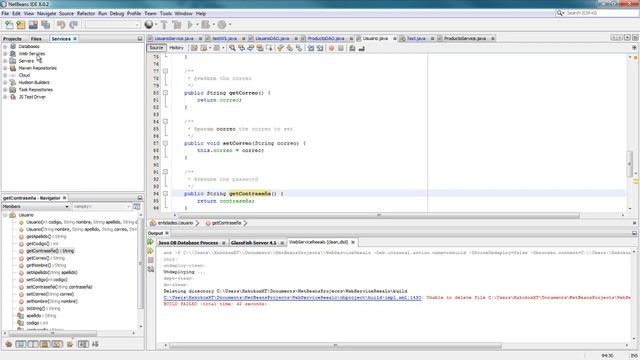
Task: Click editor split-window plus icon at right
Action: [x=634, y=48]
